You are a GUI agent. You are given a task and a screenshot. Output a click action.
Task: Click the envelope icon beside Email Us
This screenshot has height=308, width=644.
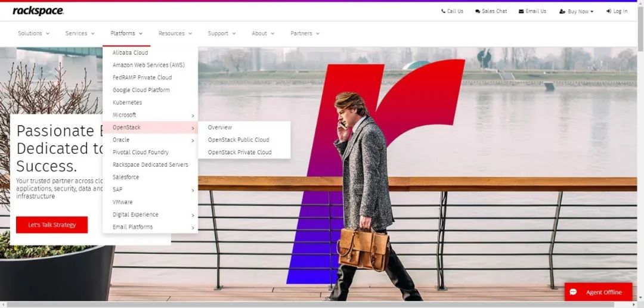pos(521,11)
